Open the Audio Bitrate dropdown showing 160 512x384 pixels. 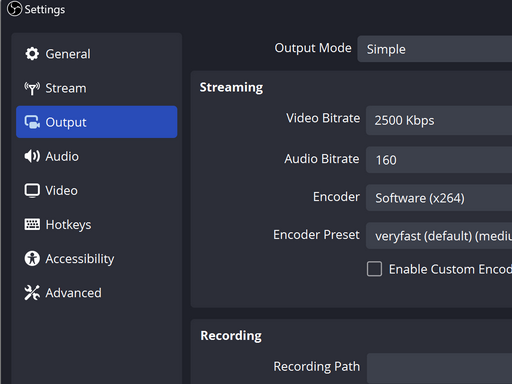pyautogui.click(x=439, y=160)
